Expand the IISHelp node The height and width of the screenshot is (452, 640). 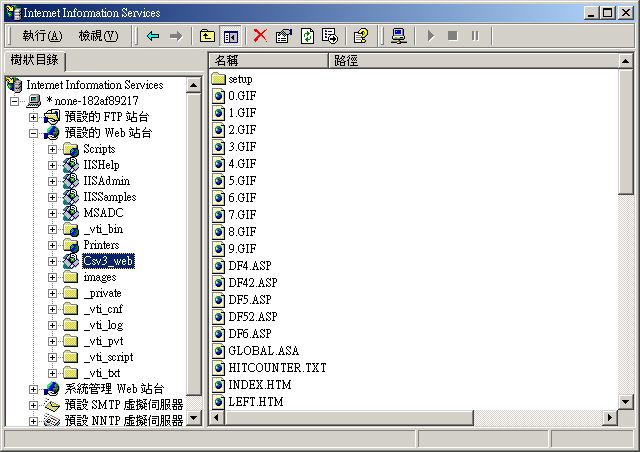[52, 165]
